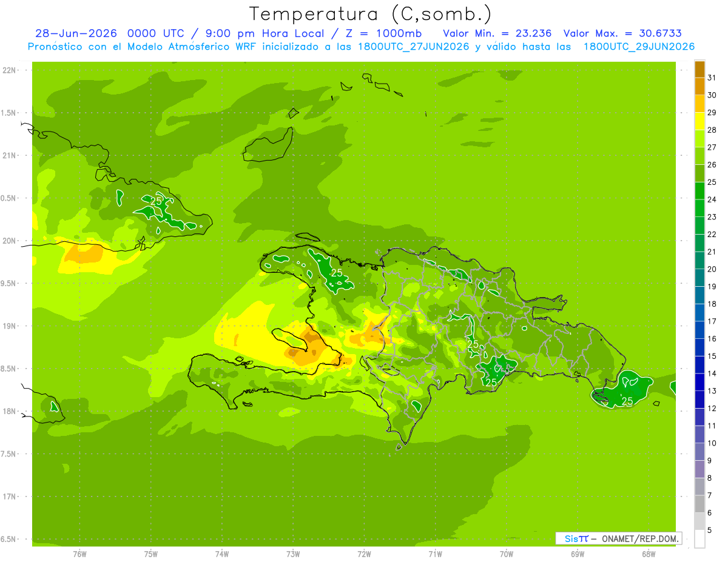Click legend value 28
The height and width of the screenshot is (562, 728).
(x=712, y=130)
